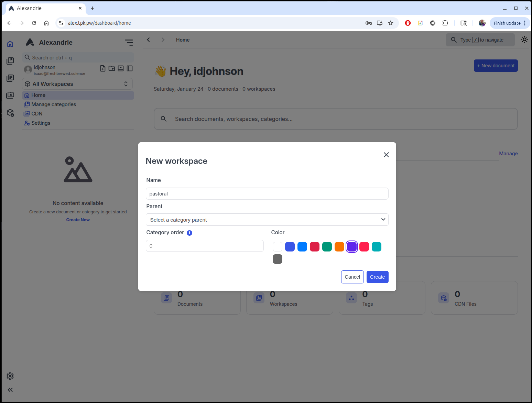Select Settings in the sidebar menu
532x403 pixels.
41,123
